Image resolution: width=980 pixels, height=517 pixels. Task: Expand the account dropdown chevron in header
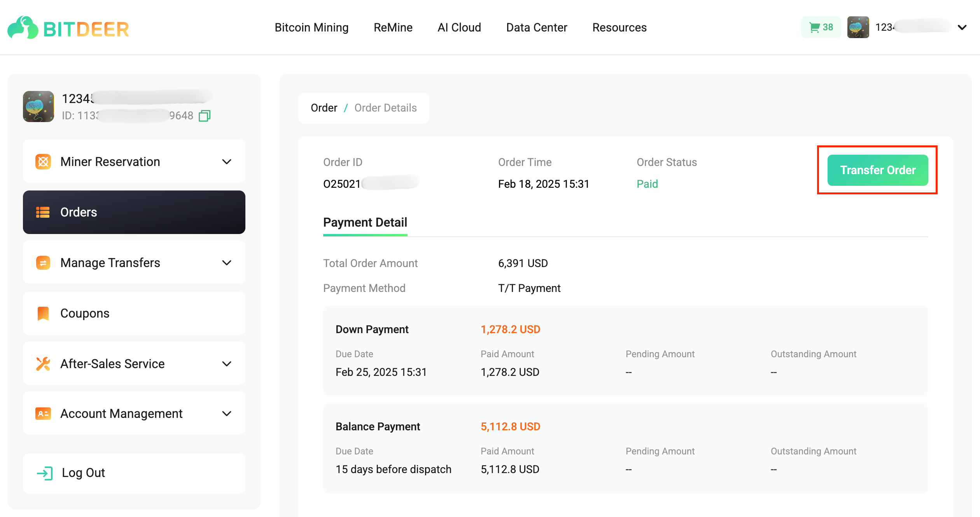tap(962, 27)
